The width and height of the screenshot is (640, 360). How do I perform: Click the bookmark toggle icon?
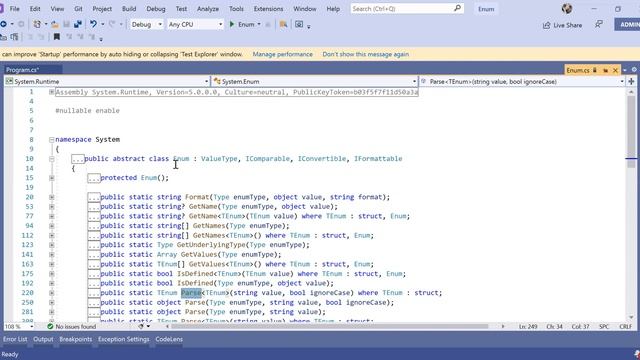point(57,37)
